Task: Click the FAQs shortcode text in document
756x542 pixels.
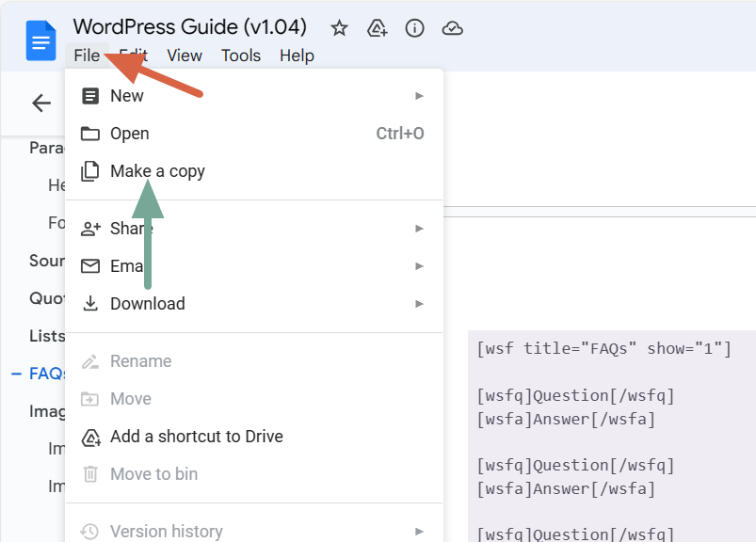Action: coord(603,349)
